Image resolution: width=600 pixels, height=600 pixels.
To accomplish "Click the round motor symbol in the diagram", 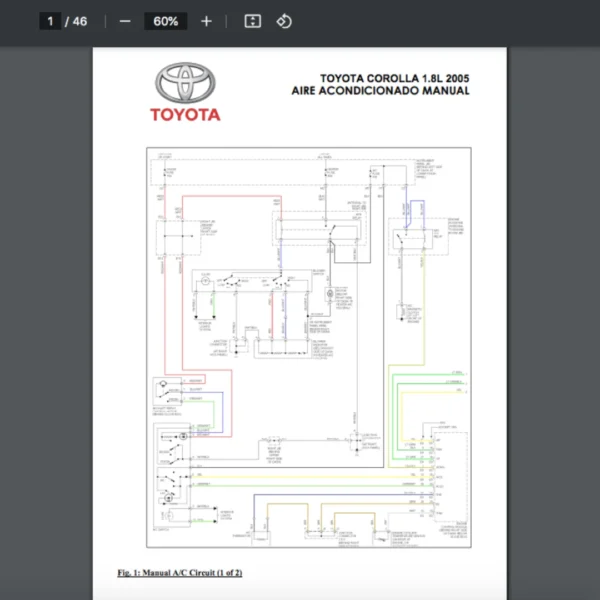I will 204,283.
